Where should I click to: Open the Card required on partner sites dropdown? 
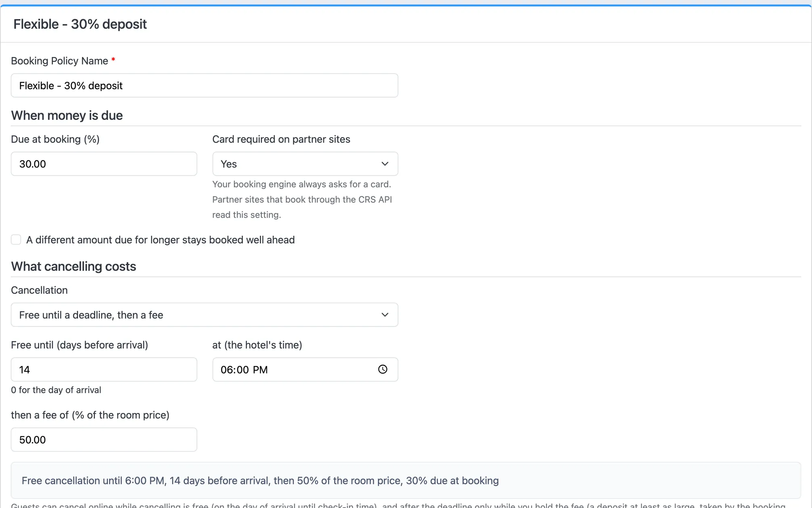click(x=305, y=164)
